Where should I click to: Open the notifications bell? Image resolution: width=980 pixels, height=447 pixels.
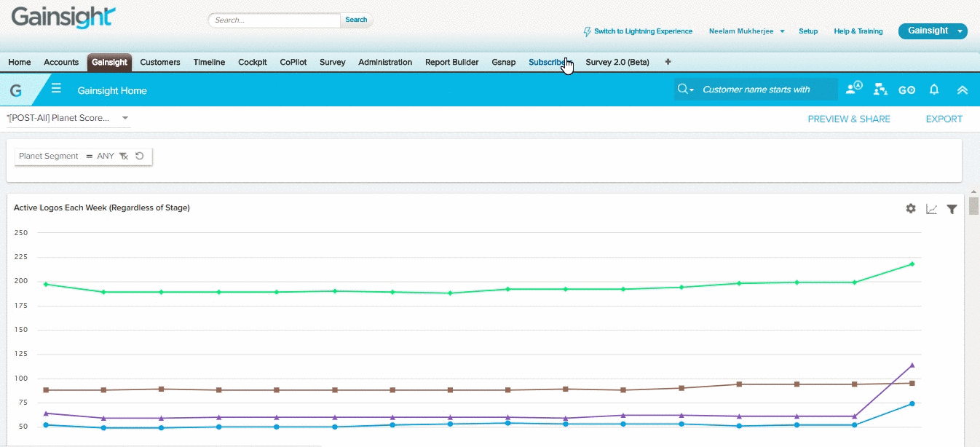coord(934,90)
